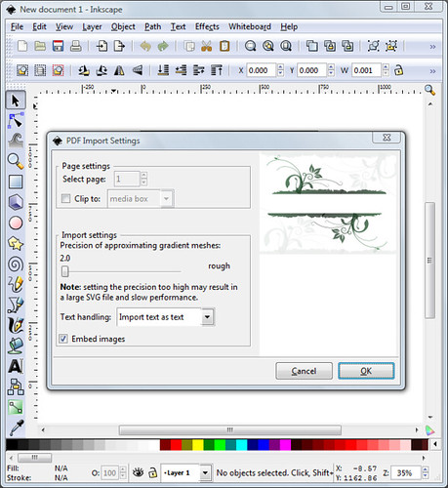448x488 pixels.
Task: Open the Layer 1 selector dropdown
Action: click(x=186, y=472)
